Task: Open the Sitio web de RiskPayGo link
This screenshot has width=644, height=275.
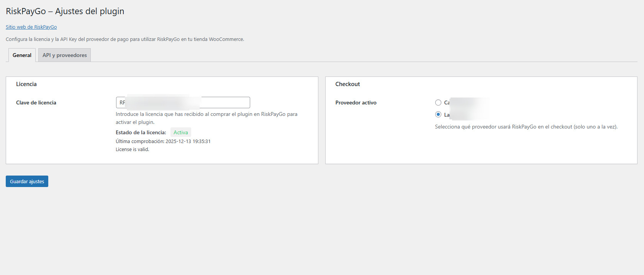Action: (x=31, y=27)
